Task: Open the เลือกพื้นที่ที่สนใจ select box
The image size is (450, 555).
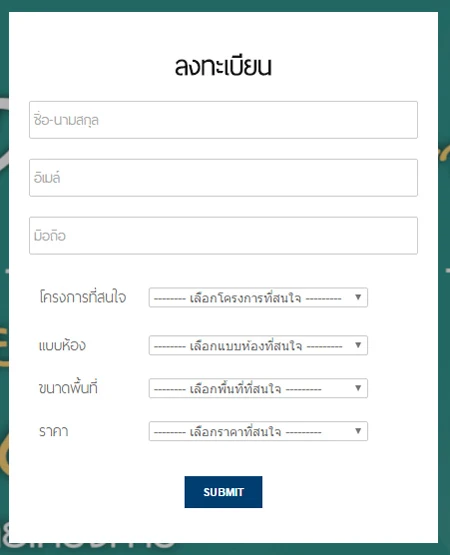Action: [258, 388]
